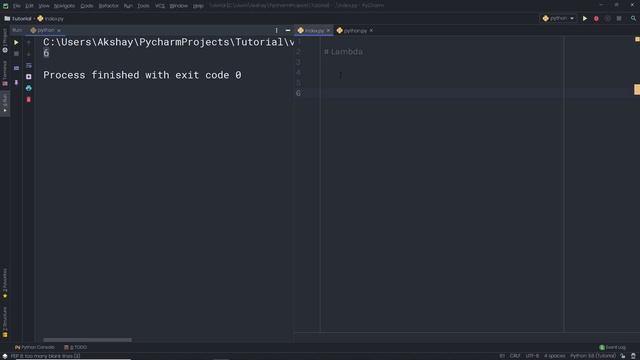The height and width of the screenshot is (360, 640).
Task: Click the PyCharm application icon
Action: click(x=5, y=6)
